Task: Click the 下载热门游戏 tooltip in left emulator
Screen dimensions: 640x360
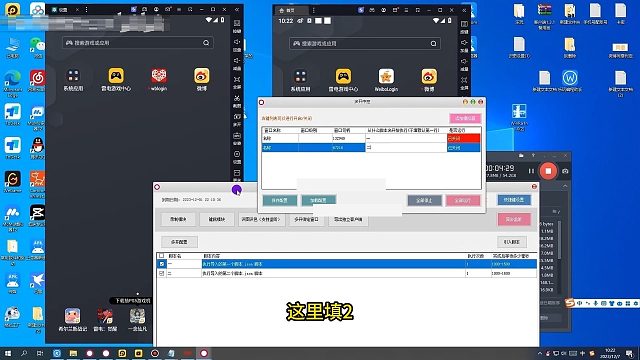Action: pos(132,300)
